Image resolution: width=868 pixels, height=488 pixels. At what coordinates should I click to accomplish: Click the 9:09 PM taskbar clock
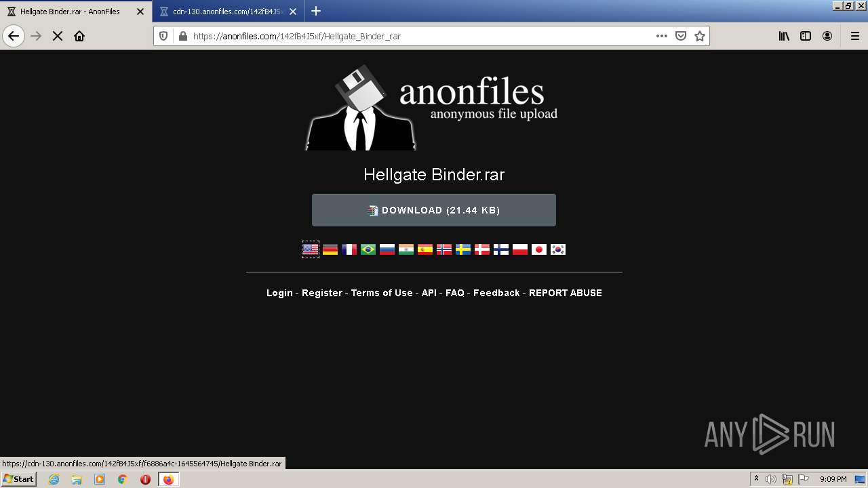point(833,479)
